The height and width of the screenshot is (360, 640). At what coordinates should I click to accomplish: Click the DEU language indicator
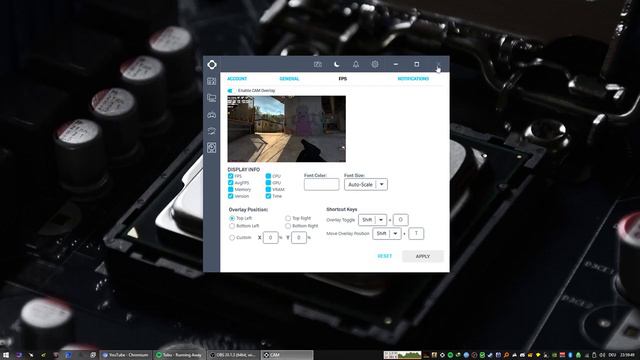point(612,355)
